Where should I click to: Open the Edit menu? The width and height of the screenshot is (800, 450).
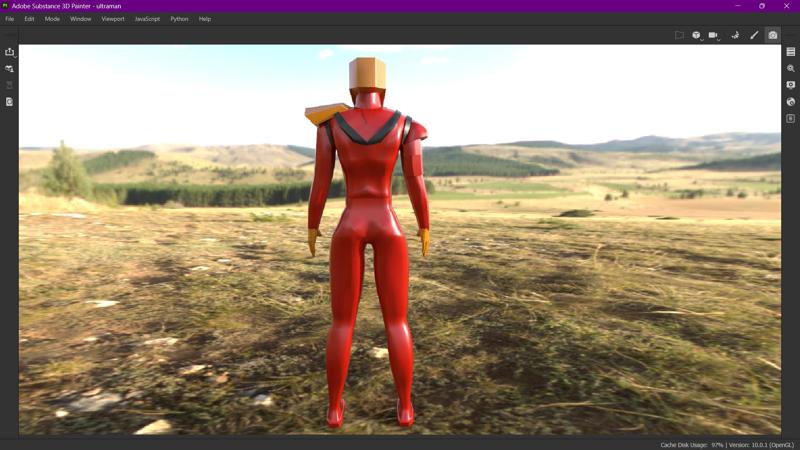click(29, 19)
